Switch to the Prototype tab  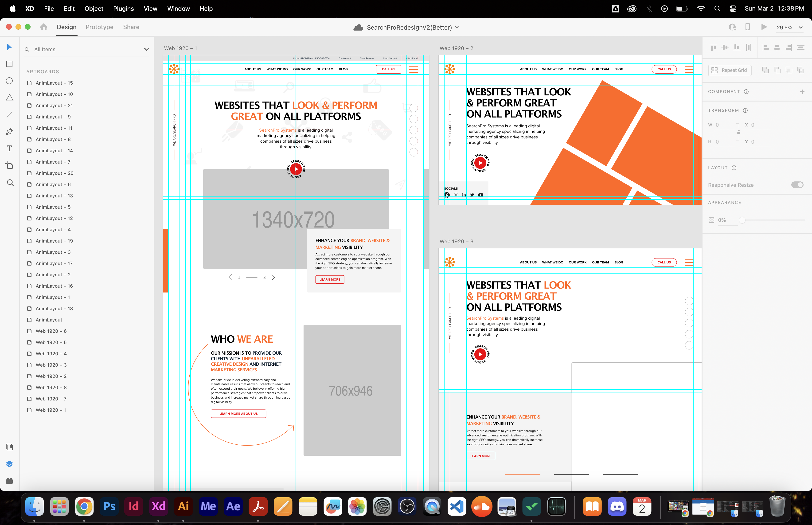point(99,27)
